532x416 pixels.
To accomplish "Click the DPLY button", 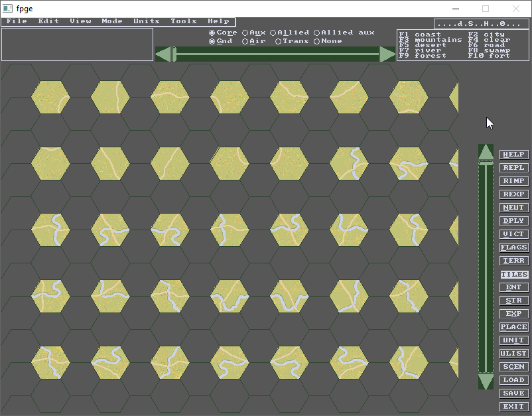I will 513,220.
